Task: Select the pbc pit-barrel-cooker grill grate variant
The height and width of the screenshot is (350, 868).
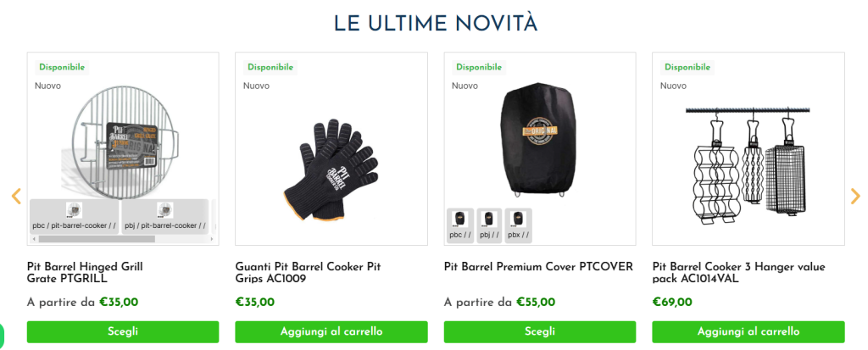Action: coord(75,217)
